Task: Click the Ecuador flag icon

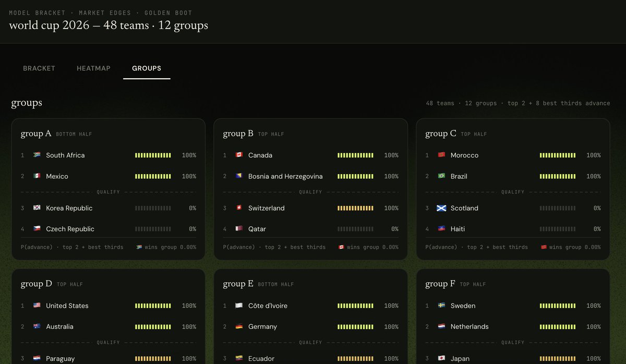Action: (x=239, y=358)
